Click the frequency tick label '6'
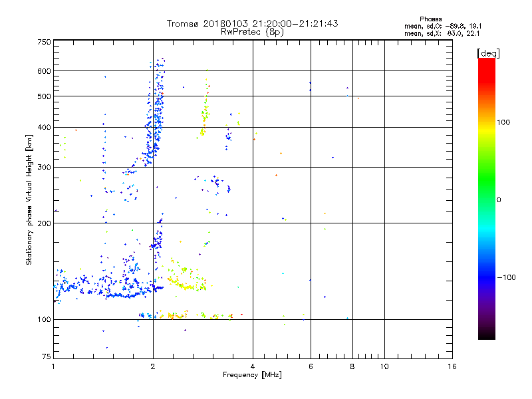The height and width of the screenshot is (399, 532). coord(311,366)
